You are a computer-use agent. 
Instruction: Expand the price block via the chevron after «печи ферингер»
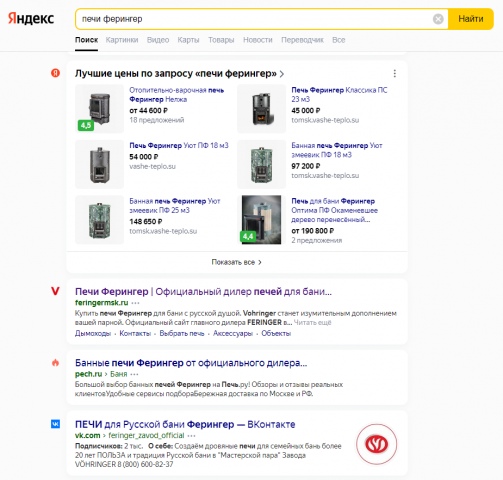pos(282,74)
